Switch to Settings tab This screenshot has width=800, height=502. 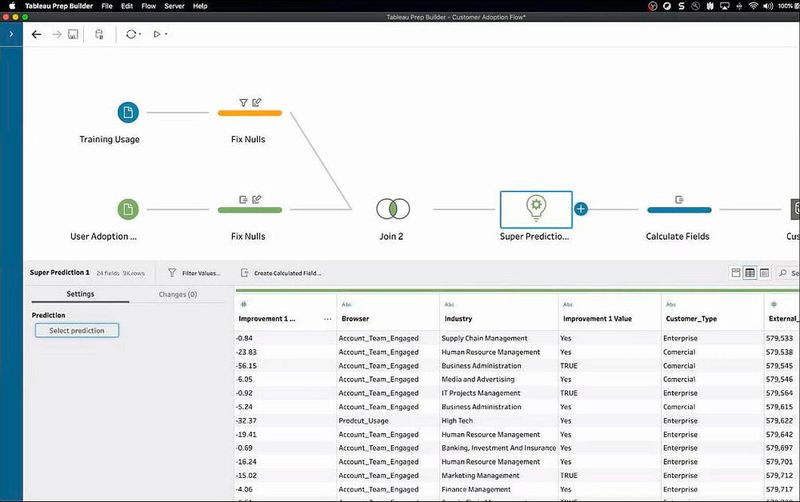tap(80, 294)
